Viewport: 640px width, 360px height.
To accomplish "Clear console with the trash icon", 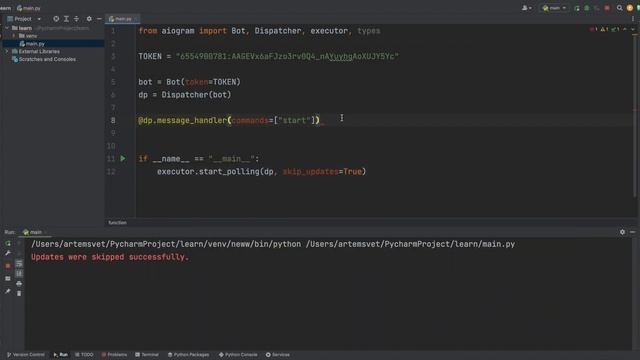I will click(19, 293).
